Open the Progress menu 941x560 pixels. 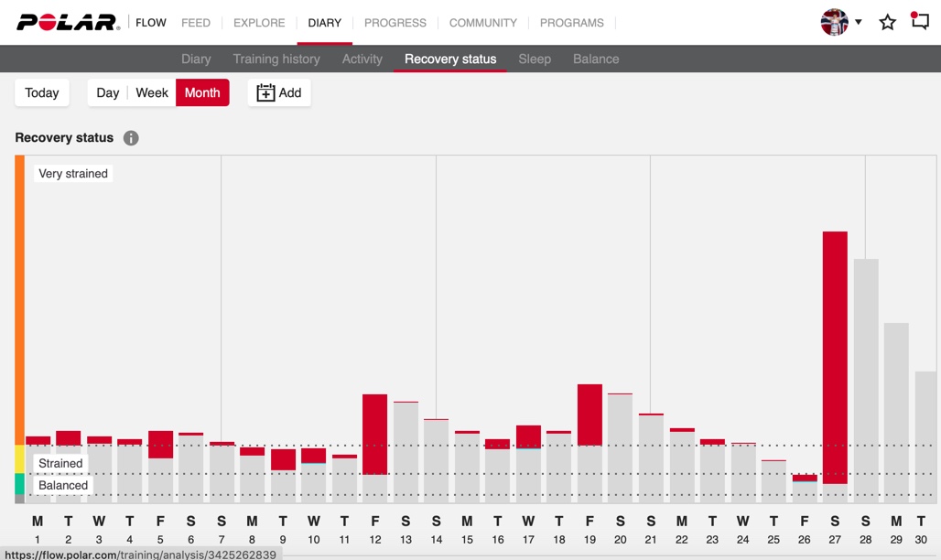pyautogui.click(x=395, y=22)
